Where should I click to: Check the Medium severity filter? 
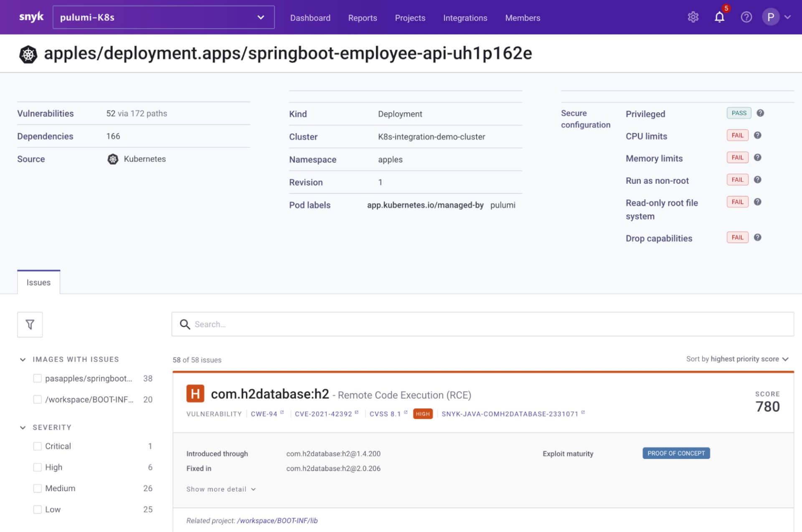pos(37,488)
